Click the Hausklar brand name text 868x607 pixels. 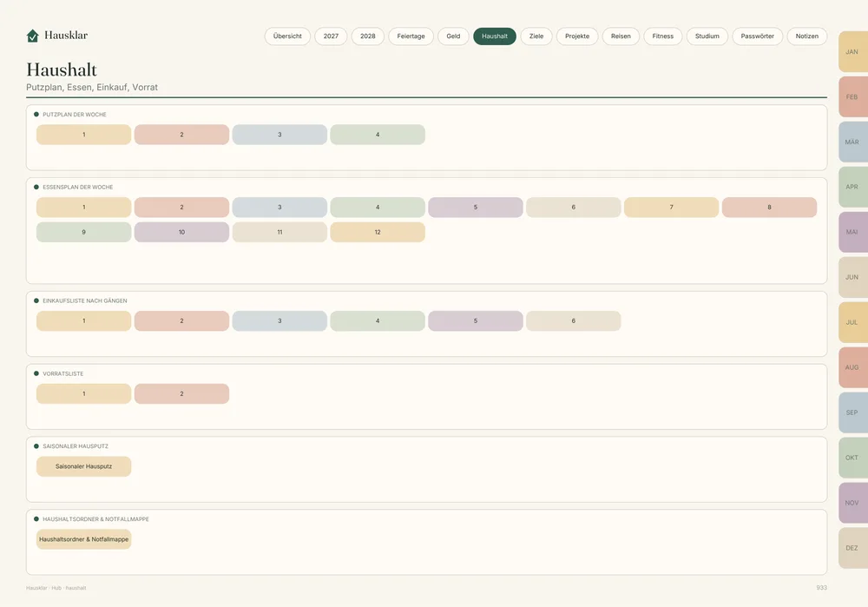[66, 36]
